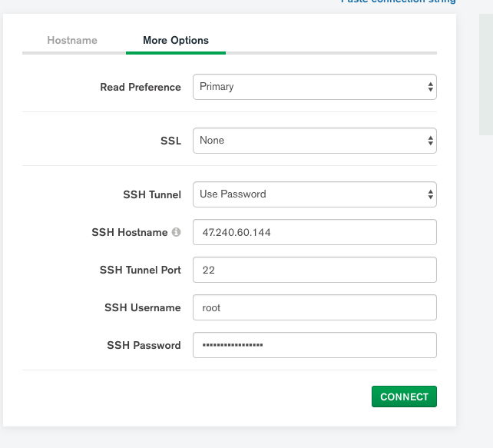
Task: Click the SSH Username field containing root
Action: (314, 307)
